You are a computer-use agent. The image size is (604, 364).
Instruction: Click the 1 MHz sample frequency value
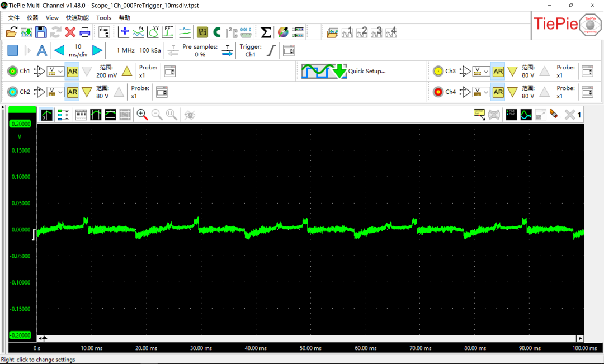(126, 50)
